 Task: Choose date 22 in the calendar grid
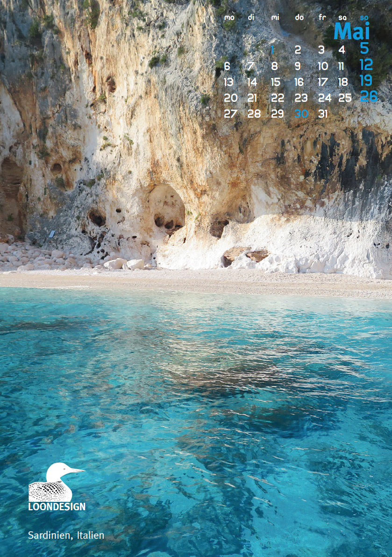click(277, 98)
